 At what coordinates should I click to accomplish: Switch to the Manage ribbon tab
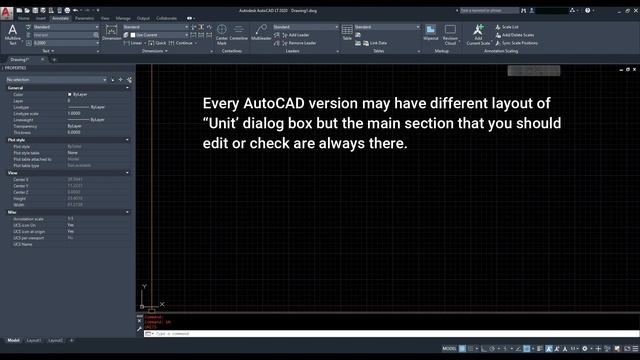(123, 18)
